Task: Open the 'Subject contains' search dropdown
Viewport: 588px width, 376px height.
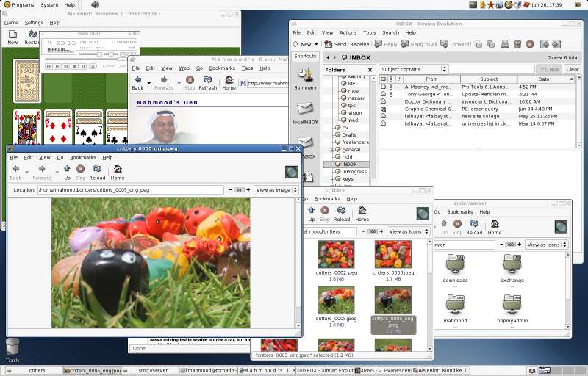Action: (x=413, y=70)
